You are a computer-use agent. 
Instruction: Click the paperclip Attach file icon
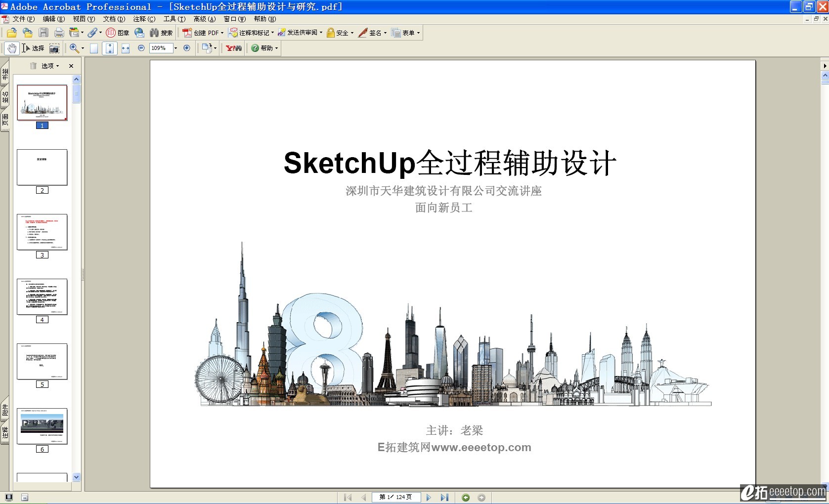click(92, 33)
